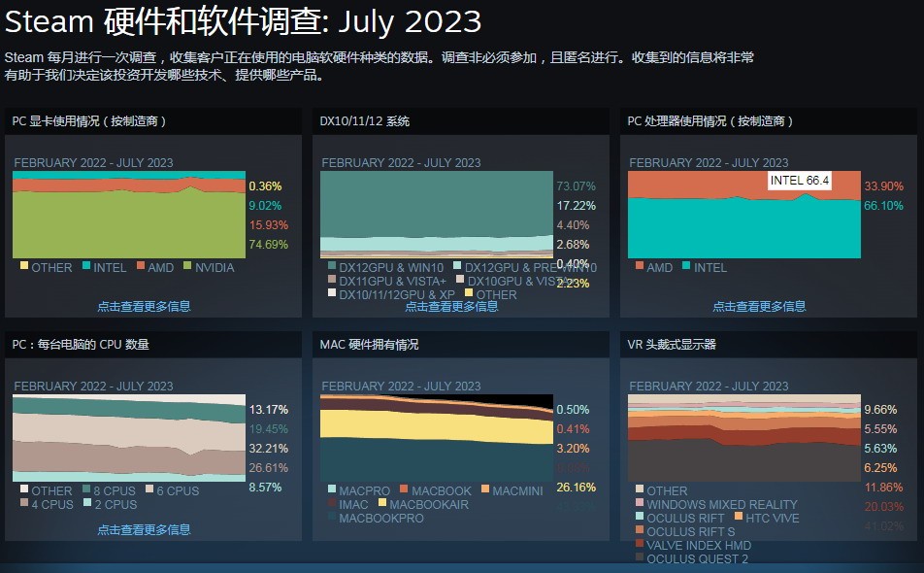Screen dimensions: 924x573
Task: Click the VALVE INDEX HMD legend swatch
Action: pyautogui.click(x=640, y=543)
